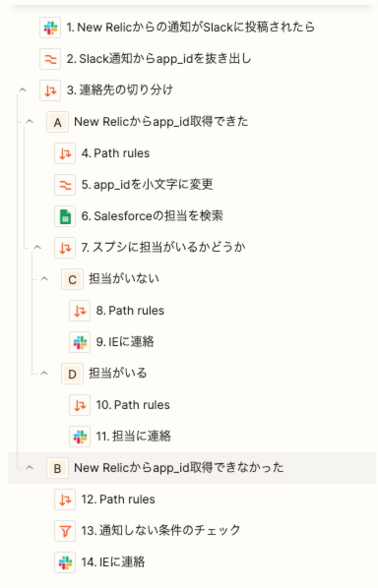Image resolution: width=378 pixels, height=588 pixels.
Task: Click the Formatter icon for step 5
Action: coord(65,185)
